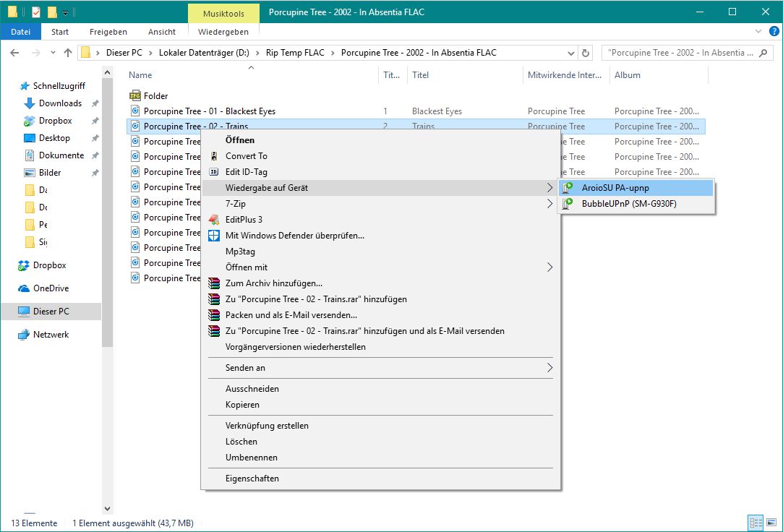This screenshot has width=783, height=532.
Task: Click the navigation pane scroll-down arrow
Action: (107, 509)
